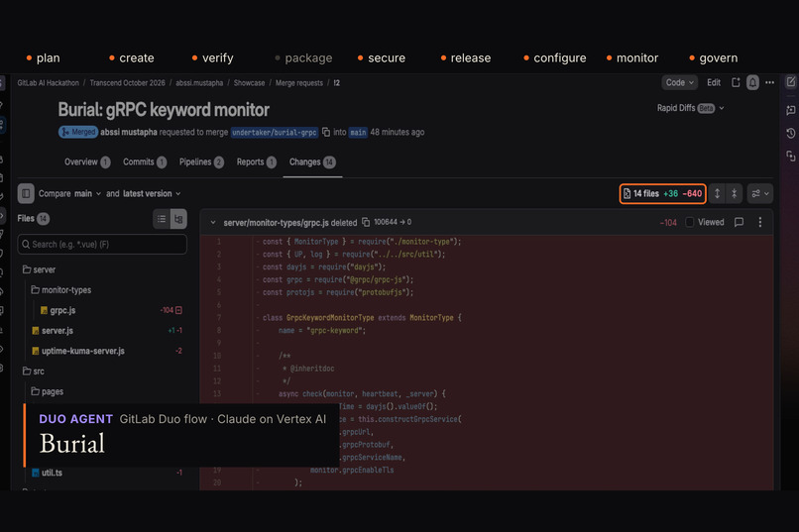
Task: Go to abssi.mustapha breadcrumb
Action: [x=199, y=83]
